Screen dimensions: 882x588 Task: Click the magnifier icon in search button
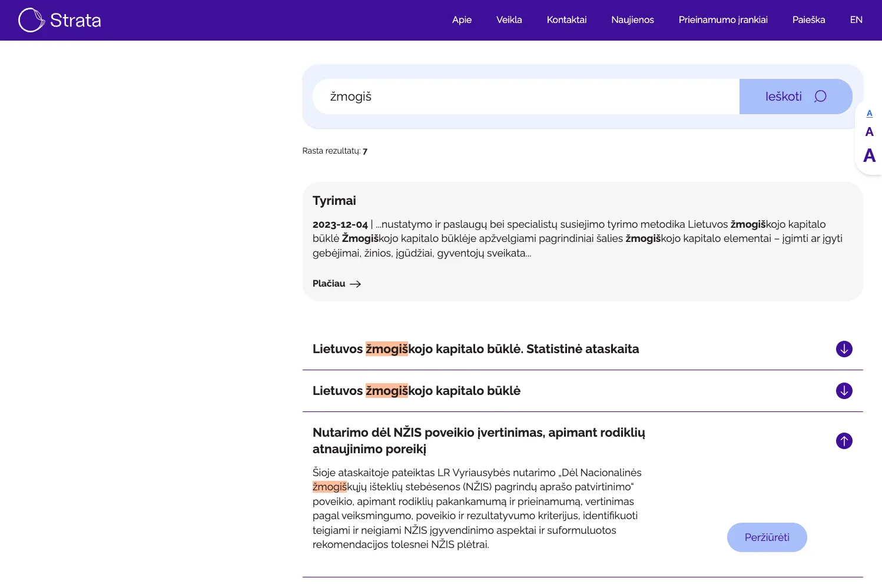click(x=820, y=97)
